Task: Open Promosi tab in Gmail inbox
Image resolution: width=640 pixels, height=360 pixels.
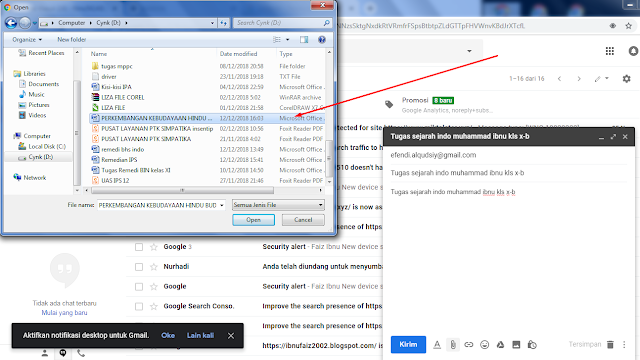Action: pos(439,104)
